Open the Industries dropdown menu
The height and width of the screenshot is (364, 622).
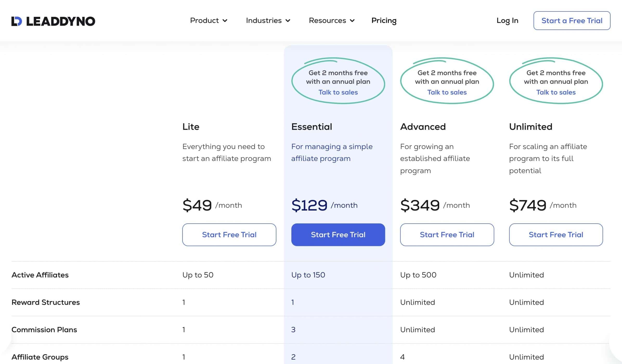coord(268,21)
